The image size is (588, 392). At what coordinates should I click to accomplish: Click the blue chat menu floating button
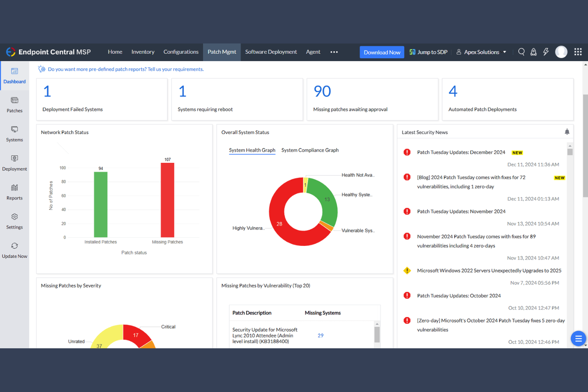pyautogui.click(x=578, y=339)
